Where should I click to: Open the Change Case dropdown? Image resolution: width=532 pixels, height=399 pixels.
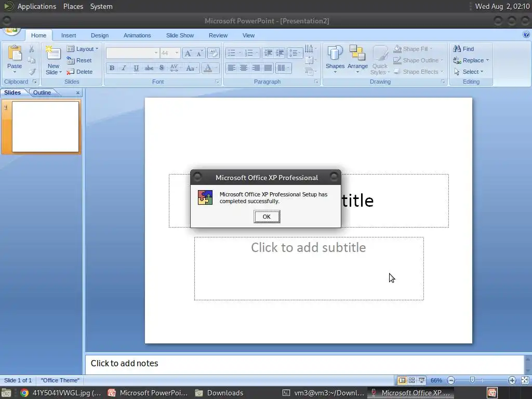(192, 68)
